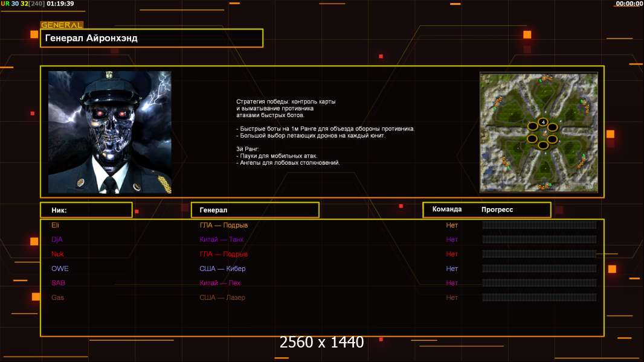The height and width of the screenshot is (362, 644).
Task: Click the General Ironhand cyborg portrait
Action: click(109, 132)
